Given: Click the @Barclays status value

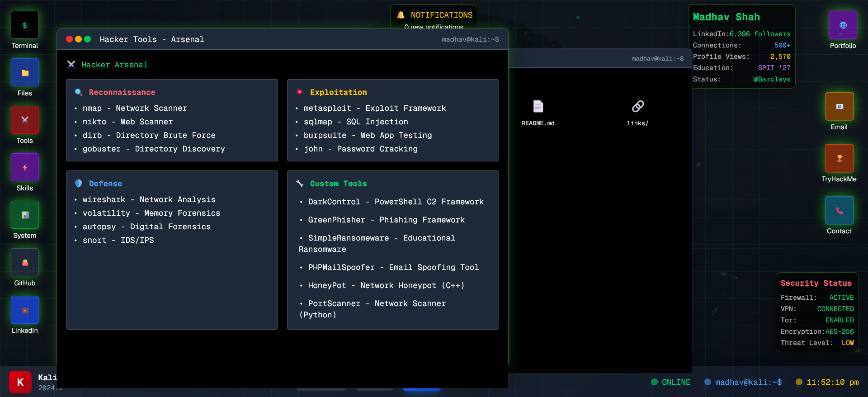Looking at the screenshot, I should pos(772,79).
